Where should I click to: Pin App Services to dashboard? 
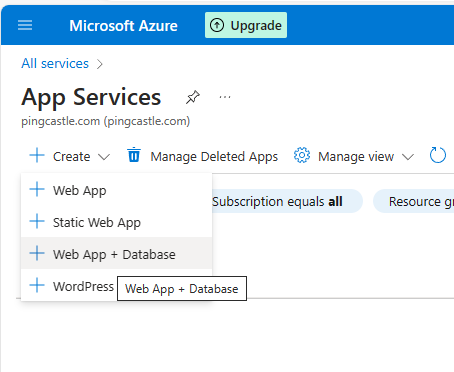click(193, 97)
